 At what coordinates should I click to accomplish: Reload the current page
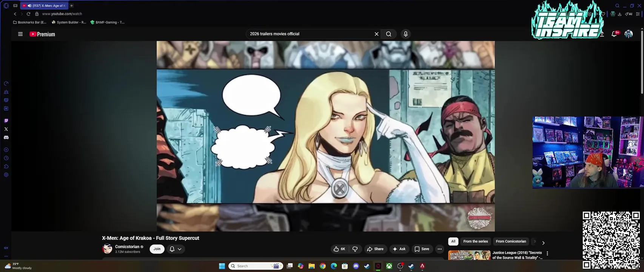tap(28, 14)
